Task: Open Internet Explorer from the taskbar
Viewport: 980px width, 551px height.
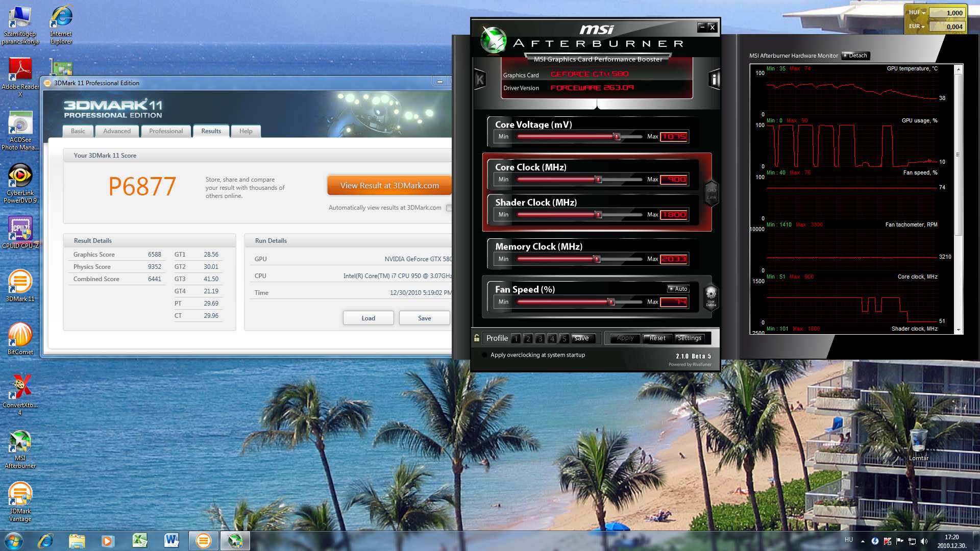Action: [x=45, y=540]
